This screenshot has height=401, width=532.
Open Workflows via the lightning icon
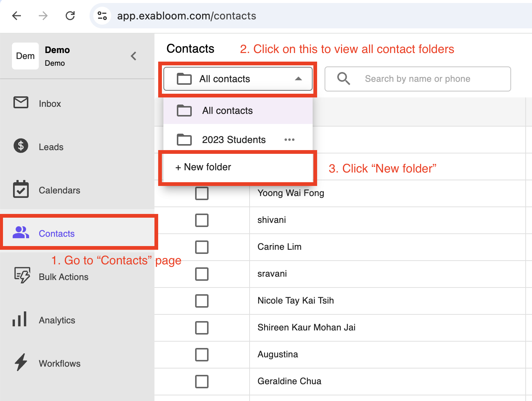tap(21, 363)
